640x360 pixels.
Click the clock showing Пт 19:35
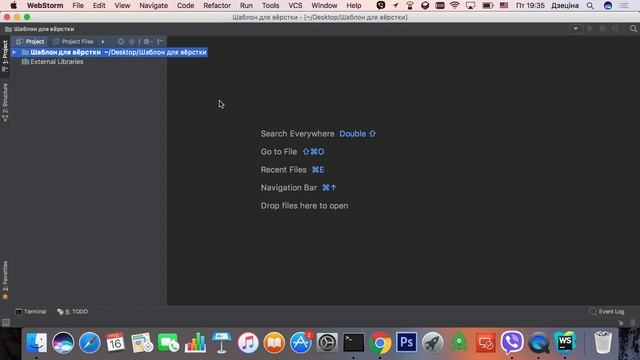click(x=530, y=6)
